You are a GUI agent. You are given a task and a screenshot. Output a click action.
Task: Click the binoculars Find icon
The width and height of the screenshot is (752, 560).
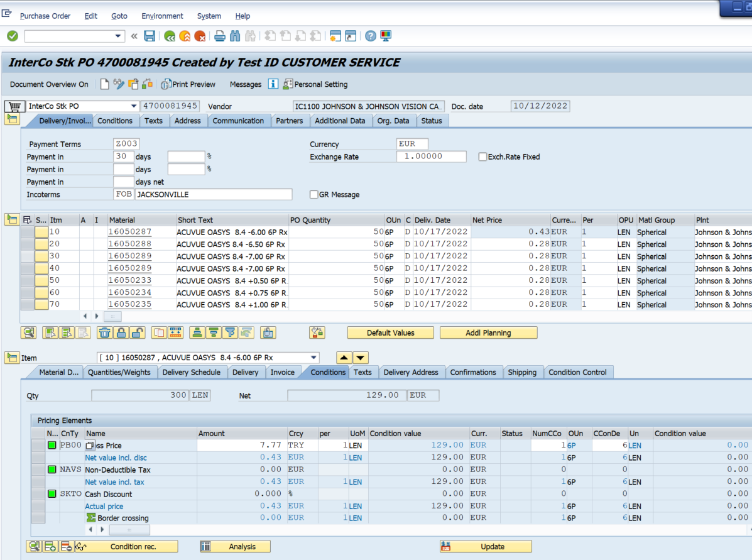(x=235, y=36)
